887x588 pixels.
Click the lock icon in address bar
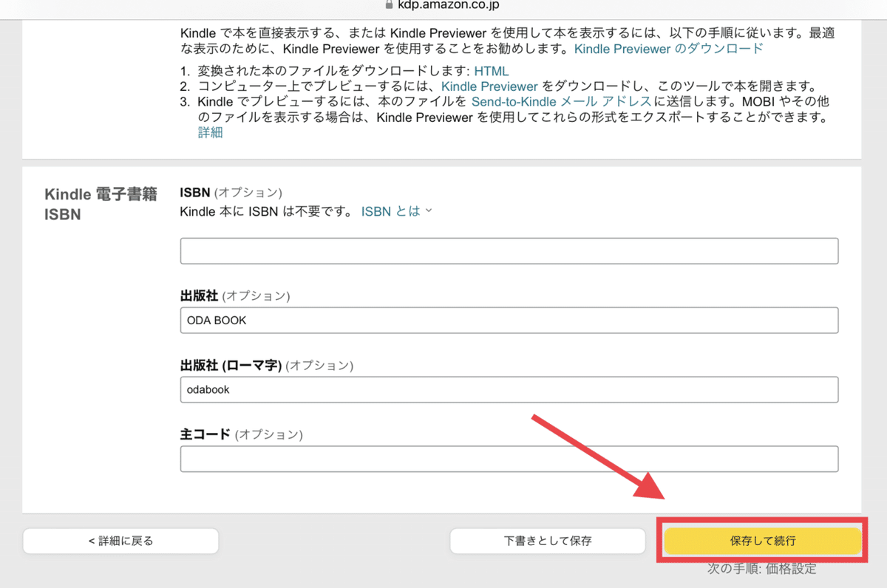(390, 4)
